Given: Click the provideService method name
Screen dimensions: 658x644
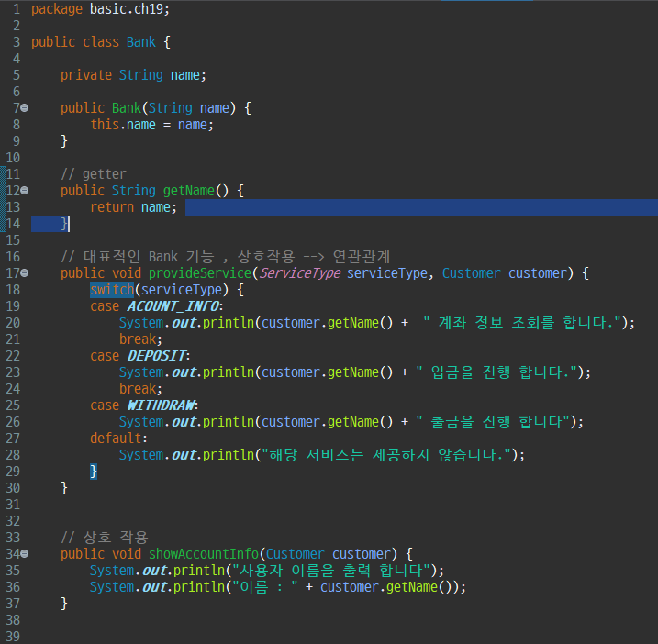Looking at the screenshot, I should (200, 273).
